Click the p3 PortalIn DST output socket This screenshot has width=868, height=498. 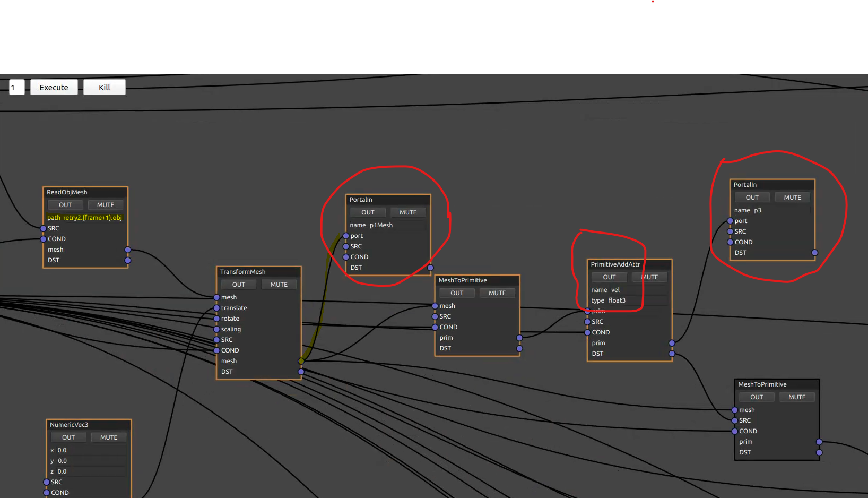(x=815, y=253)
